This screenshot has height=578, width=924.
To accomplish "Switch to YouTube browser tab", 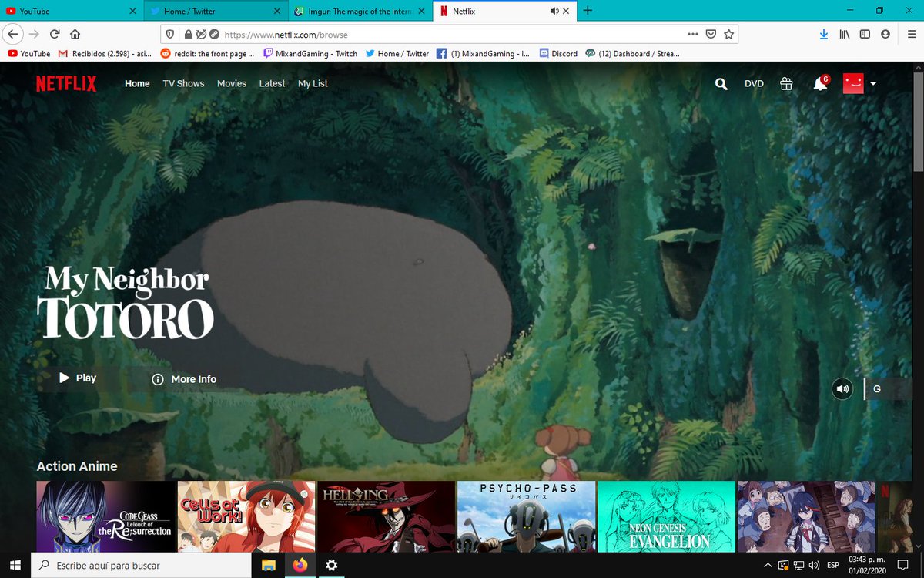I will [65, 11].
